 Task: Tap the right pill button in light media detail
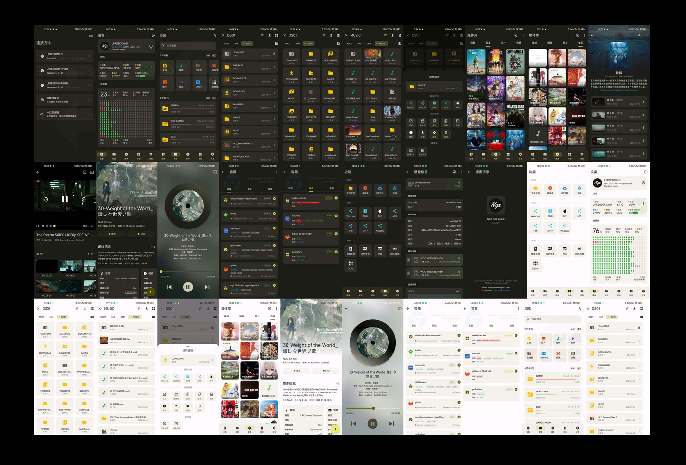point(326,371)
